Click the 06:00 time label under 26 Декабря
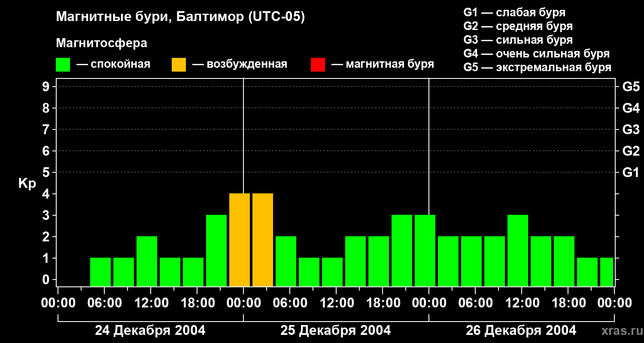The image size is (644, 343). (475, 303)
